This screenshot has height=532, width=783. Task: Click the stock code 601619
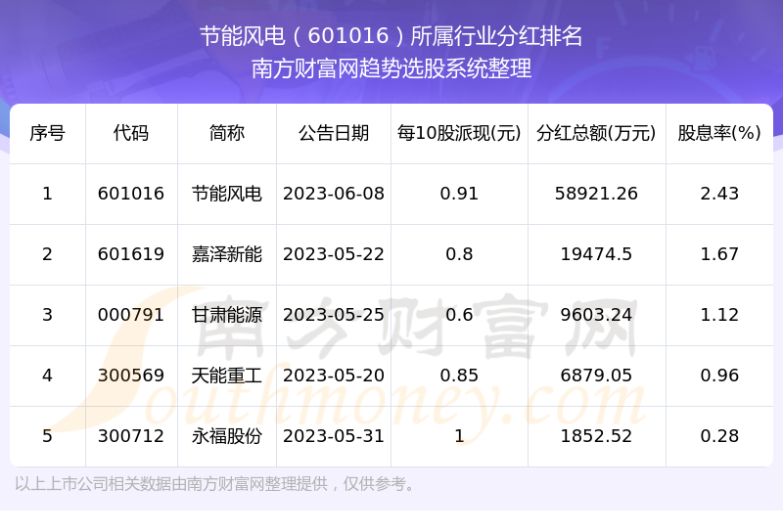click(131, 254)
